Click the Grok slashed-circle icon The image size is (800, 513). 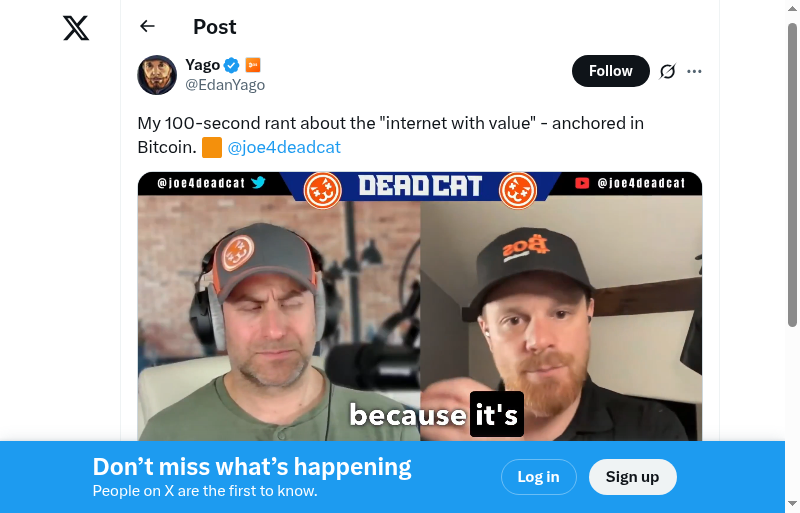(x=667, y=71)
